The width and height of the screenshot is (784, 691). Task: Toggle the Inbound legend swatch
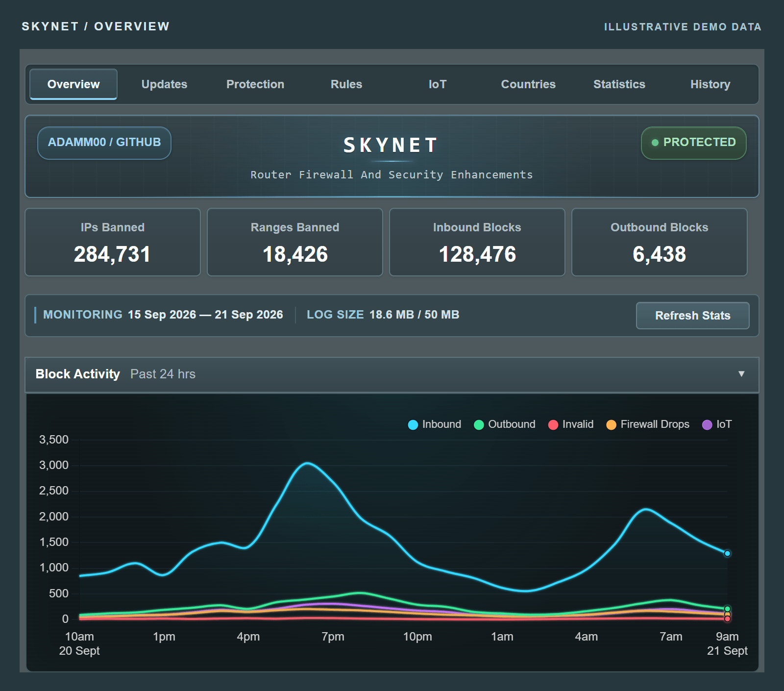(413, 425)
